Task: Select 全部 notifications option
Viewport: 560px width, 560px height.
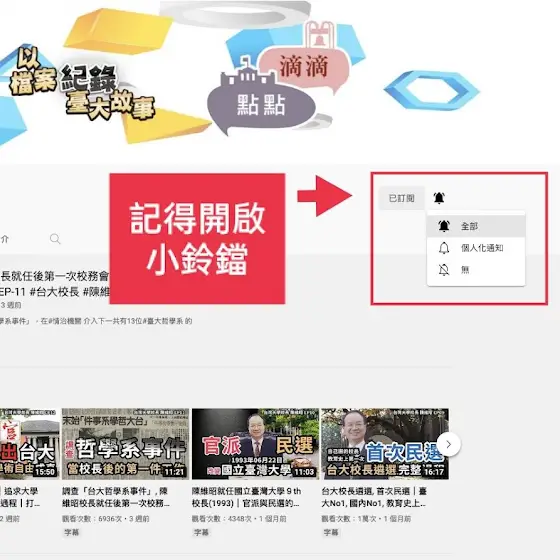Action: 476,226
